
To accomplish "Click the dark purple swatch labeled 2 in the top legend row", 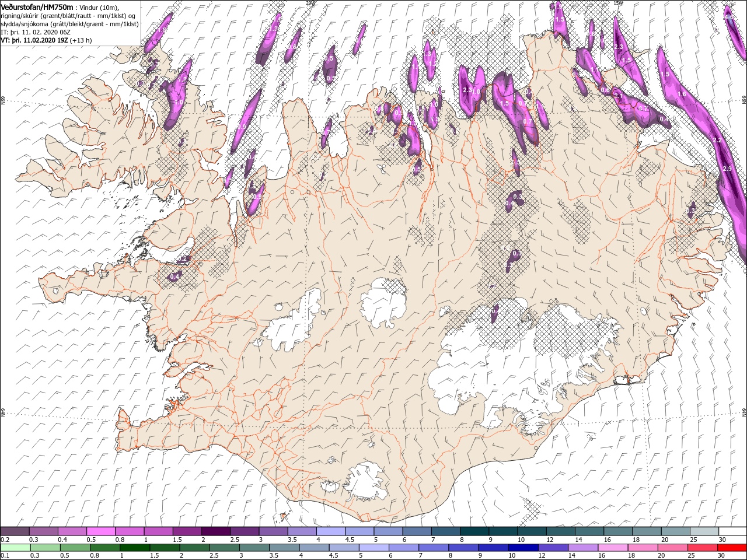I will [x=215, y=531].
